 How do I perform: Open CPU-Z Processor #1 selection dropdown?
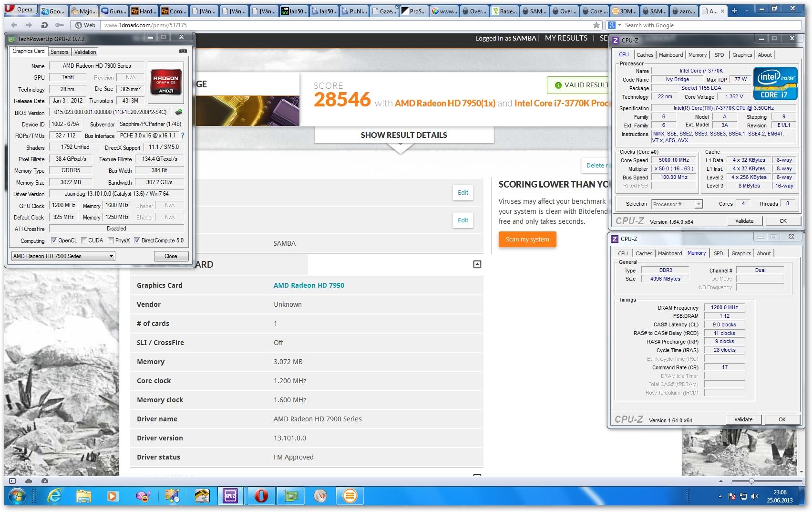[677, 204]
